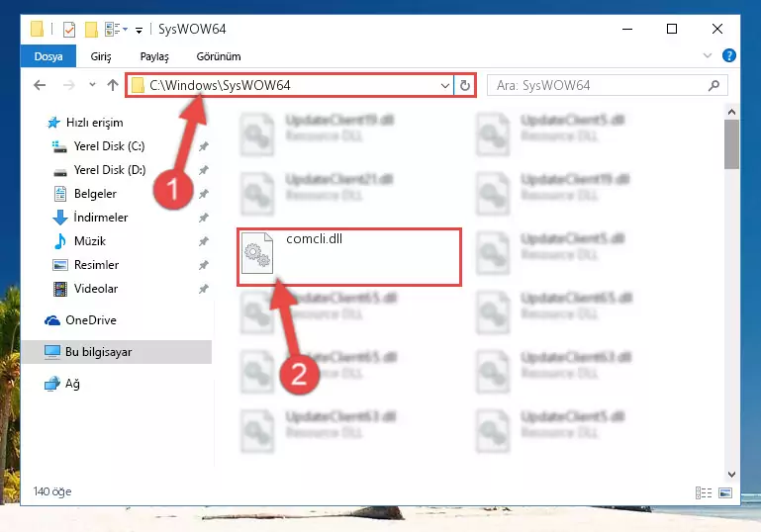Screen dimensions: 761x532
Task: Unpin Müzik via pin icon
Action: 203,241
